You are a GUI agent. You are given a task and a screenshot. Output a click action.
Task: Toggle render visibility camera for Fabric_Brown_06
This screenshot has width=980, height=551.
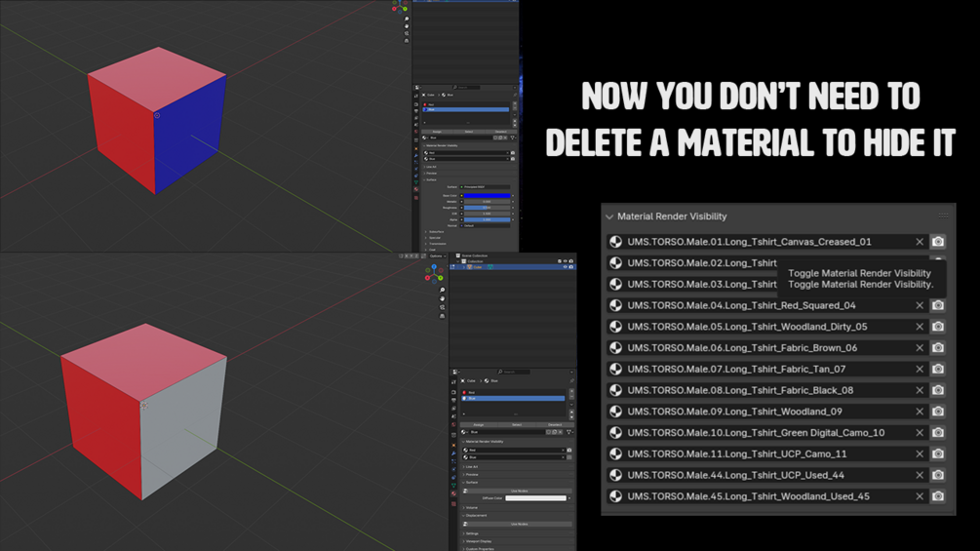coord(937,348)
